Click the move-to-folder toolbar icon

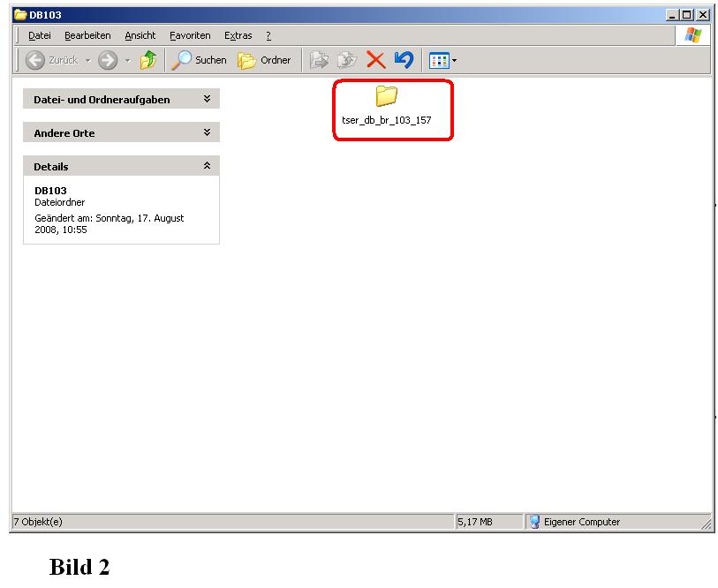pyautogui.click(x=320, y=60)
